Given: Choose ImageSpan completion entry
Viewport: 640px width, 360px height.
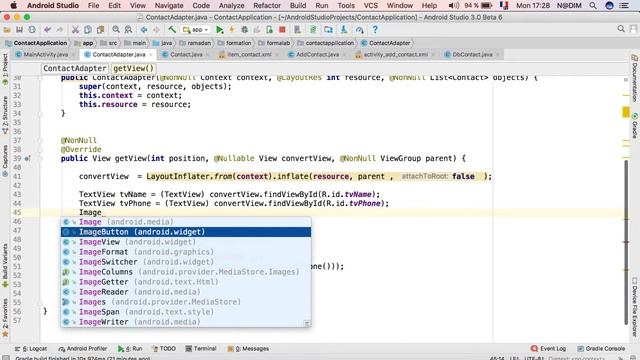Looking at the screenshot, I should [x=186, y=312].
